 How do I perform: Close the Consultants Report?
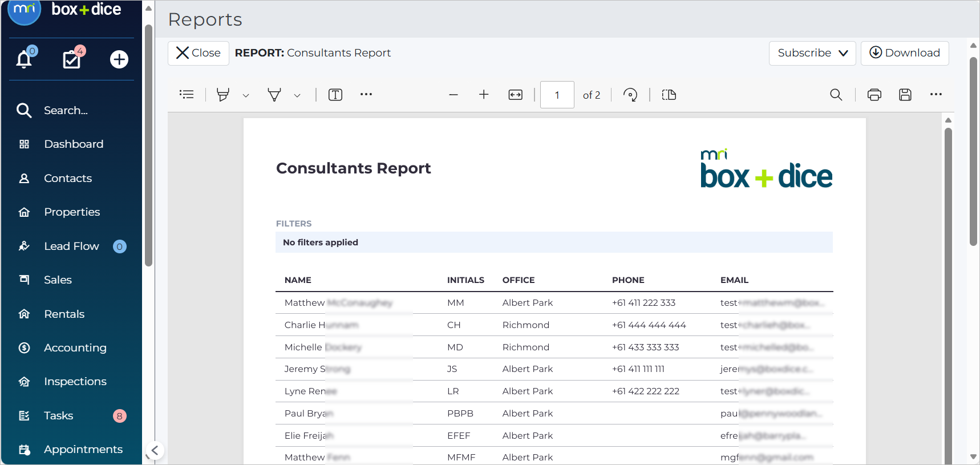point(199,53)
